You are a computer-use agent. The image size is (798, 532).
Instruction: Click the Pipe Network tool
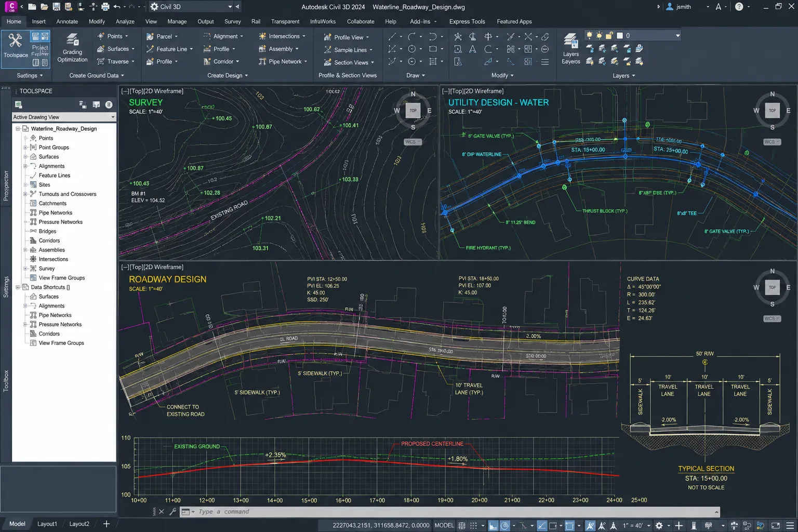283,61
